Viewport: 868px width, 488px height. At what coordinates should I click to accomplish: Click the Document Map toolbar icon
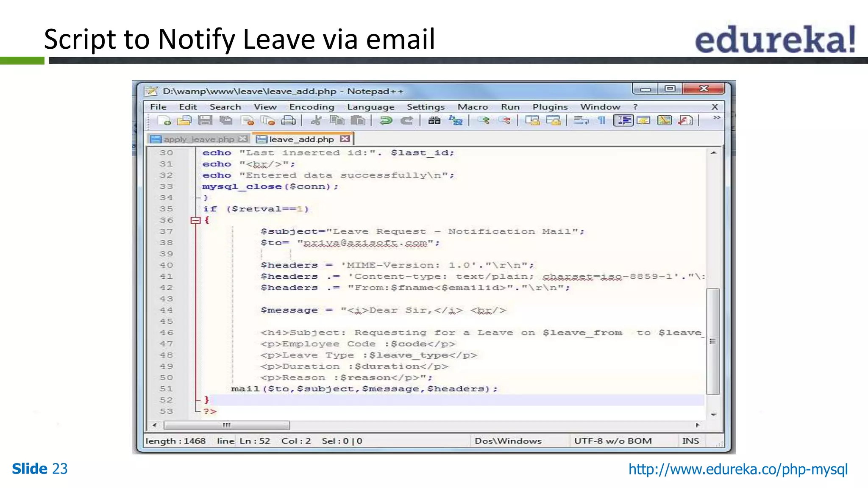point(664,121)
